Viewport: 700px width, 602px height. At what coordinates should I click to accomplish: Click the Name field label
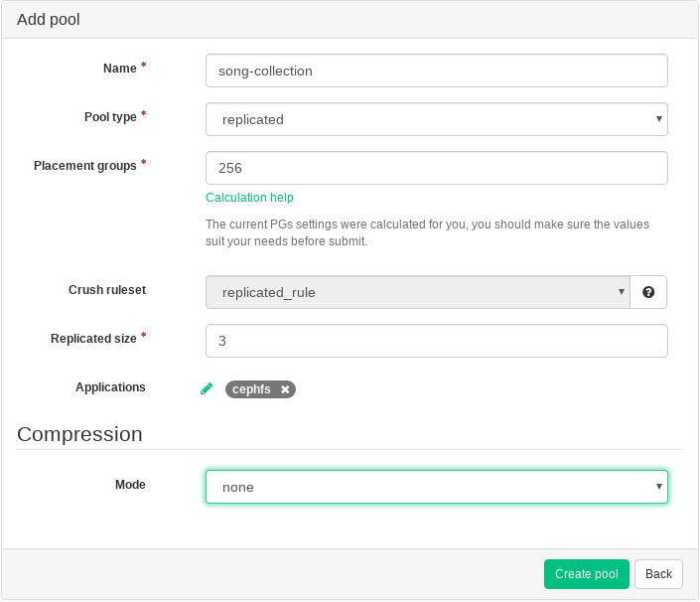pyautogui.click(x=120, y=69)
